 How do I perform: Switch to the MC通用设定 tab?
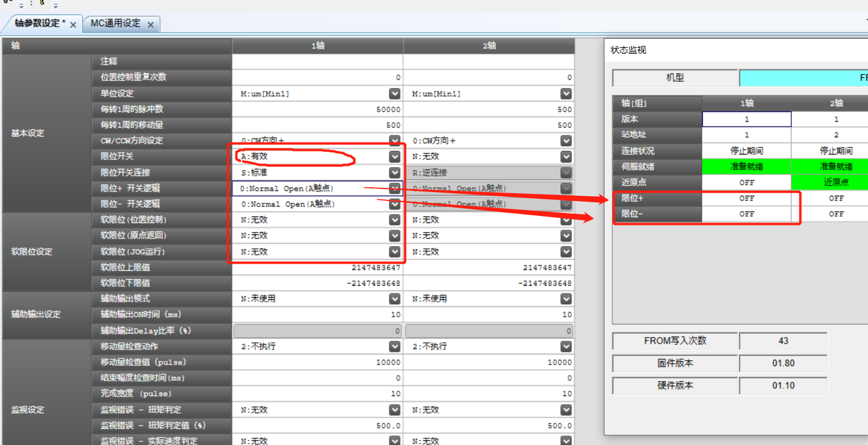click(115, 24)
